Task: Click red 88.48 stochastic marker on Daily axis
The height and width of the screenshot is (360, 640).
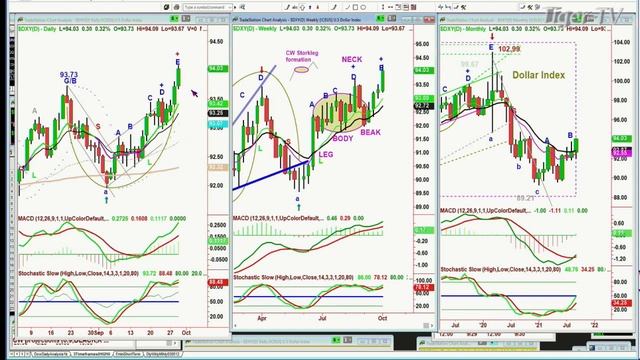Action: (x=218, y=282)
